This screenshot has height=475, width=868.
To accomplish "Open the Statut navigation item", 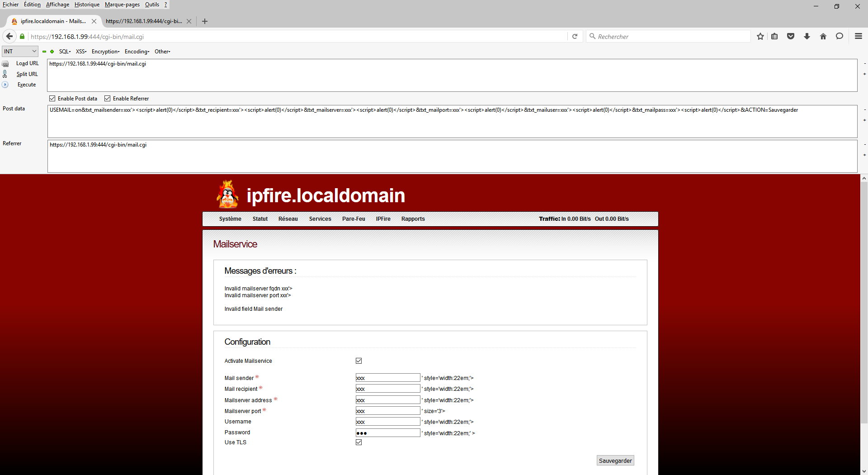I will click(x=260, y=219).
